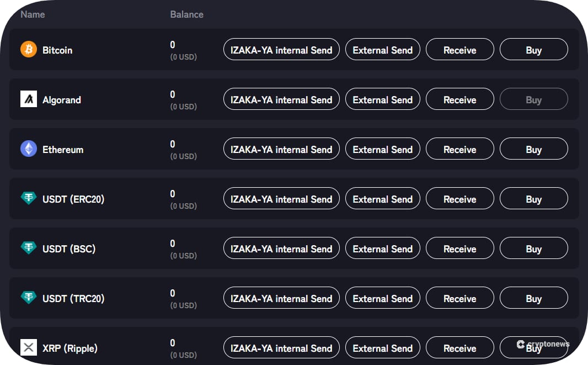The height and width of the screenshot is (365, 588).
Task: Click Receive in the USDT (ERC20) row
Action: click(x=459, y=198)
